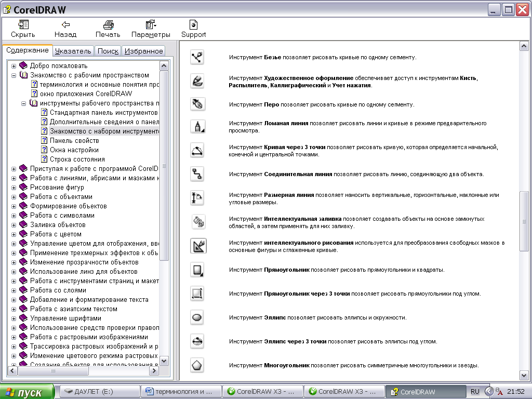The height and width of the screenshot is (399, 532).
Task: Click the Polyline (Ломаная линия) tool icon
Action: [x=198, y=127]
